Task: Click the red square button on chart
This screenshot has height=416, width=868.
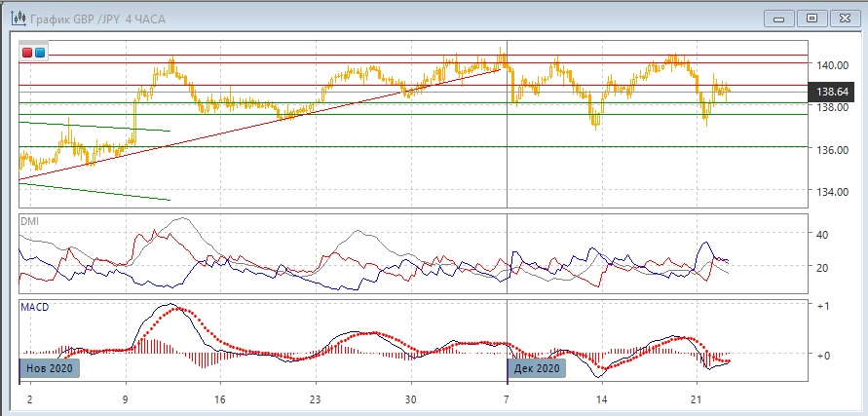Action: tap(26, 54)
